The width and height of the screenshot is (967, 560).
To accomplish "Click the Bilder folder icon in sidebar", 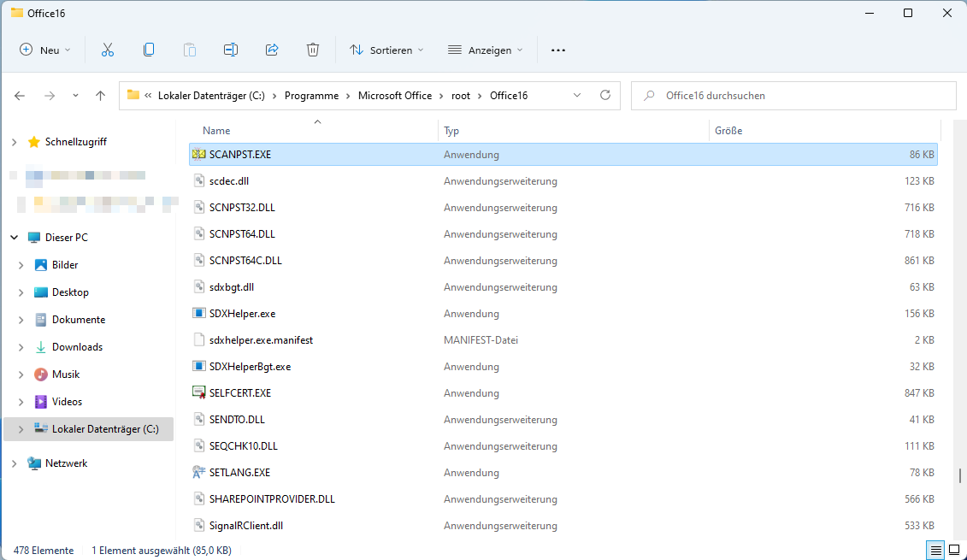I will point(41,264).
